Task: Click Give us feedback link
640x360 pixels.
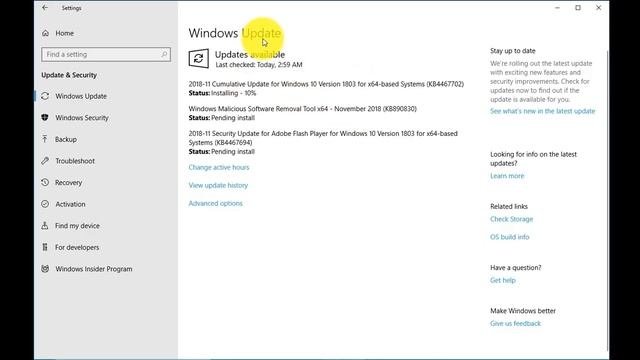Action: coord(515,324)
